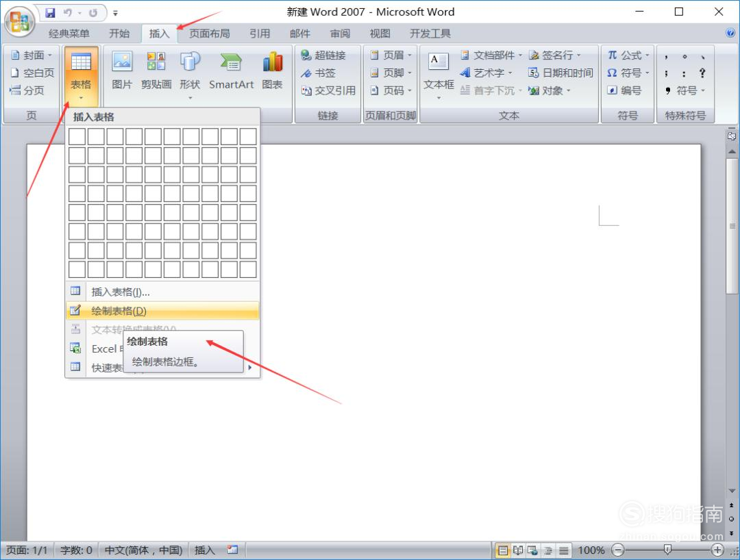740x560 pixels.
Task: Switch to the 邮件 tab
Action: [x=299, y=34]
